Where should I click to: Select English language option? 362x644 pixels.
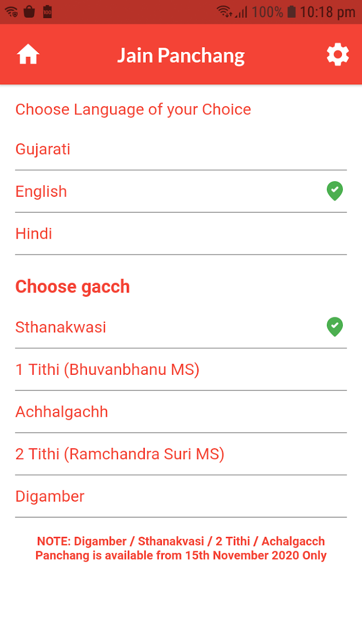181,191
